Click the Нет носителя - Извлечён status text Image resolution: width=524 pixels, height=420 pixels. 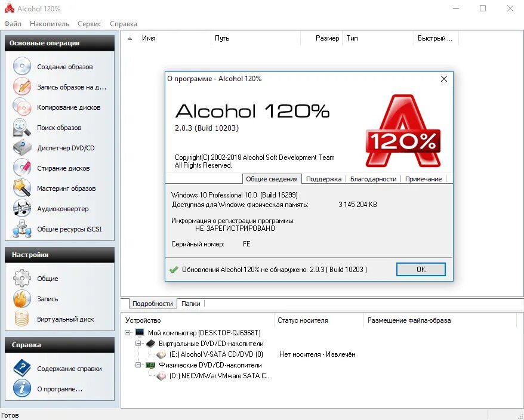pyautogui.click(x=317, y=354)
